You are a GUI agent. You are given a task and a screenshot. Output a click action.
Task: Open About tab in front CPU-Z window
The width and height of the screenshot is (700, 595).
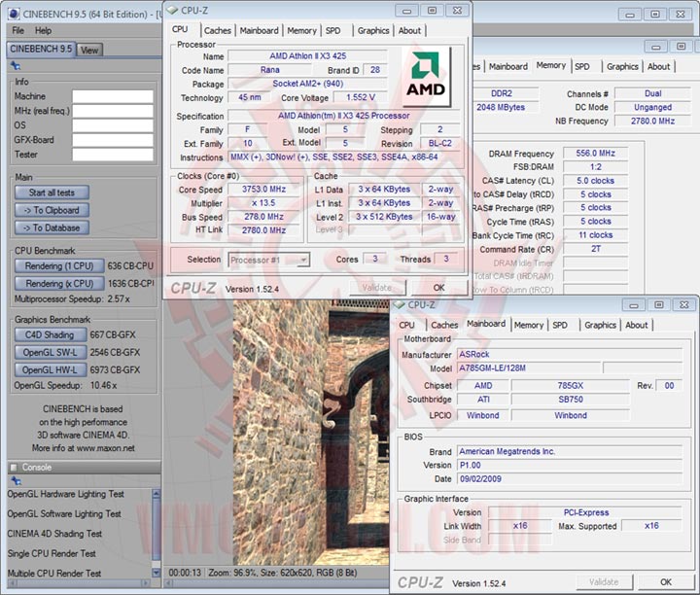click(409, 30)
